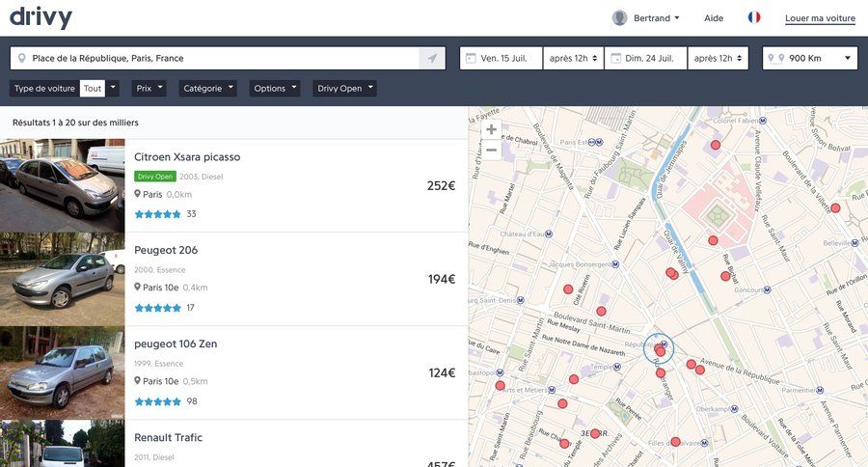Click the République metro station icon

(x=665, y=344)
